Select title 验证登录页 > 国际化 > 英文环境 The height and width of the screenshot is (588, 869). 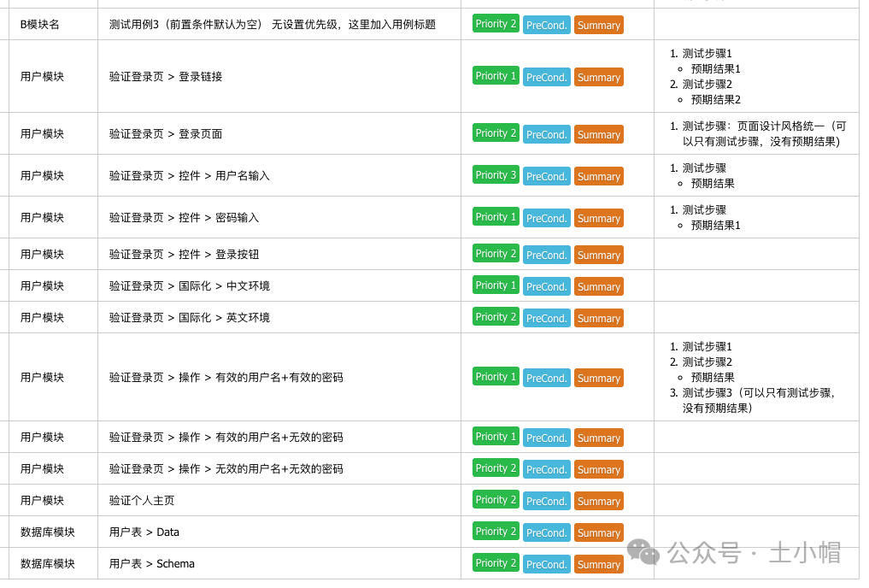tap(189, 318)
